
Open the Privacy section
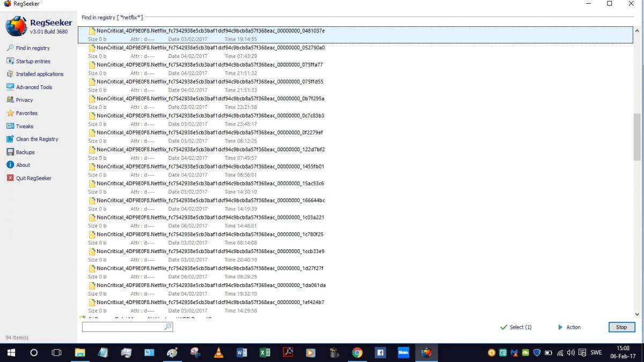click(x=20, y=100)
